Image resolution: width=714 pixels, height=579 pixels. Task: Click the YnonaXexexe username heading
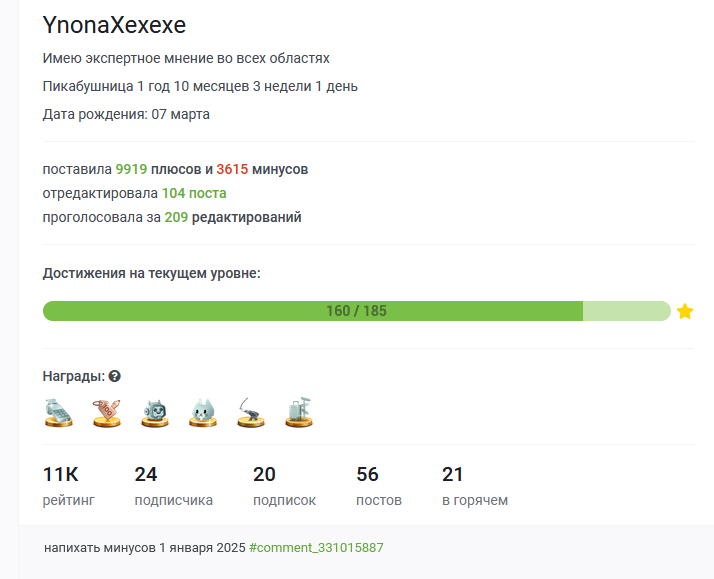tap(114, 25)
